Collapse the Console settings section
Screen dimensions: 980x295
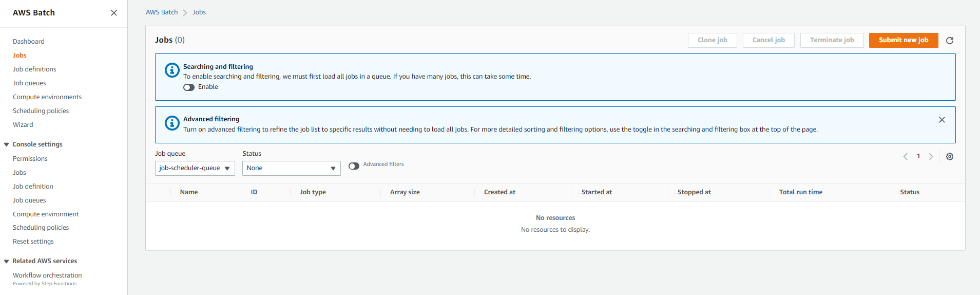(x=6, y=145)
